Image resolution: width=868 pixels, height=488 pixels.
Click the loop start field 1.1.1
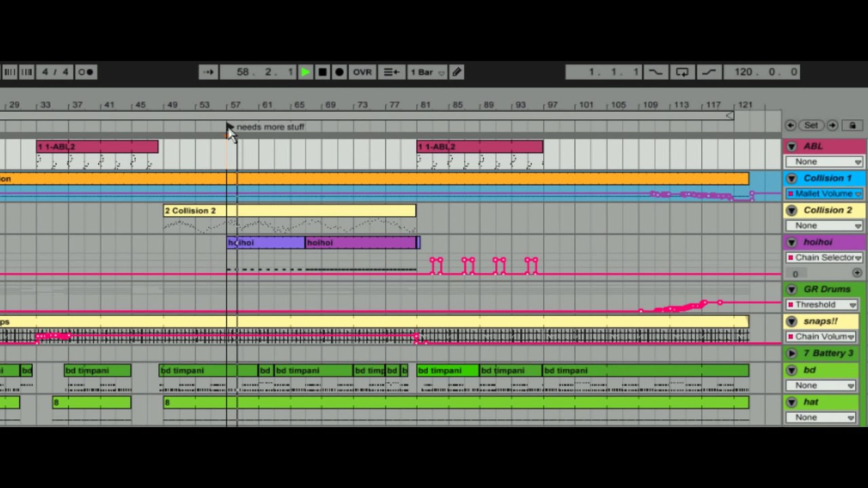[604, 72]
